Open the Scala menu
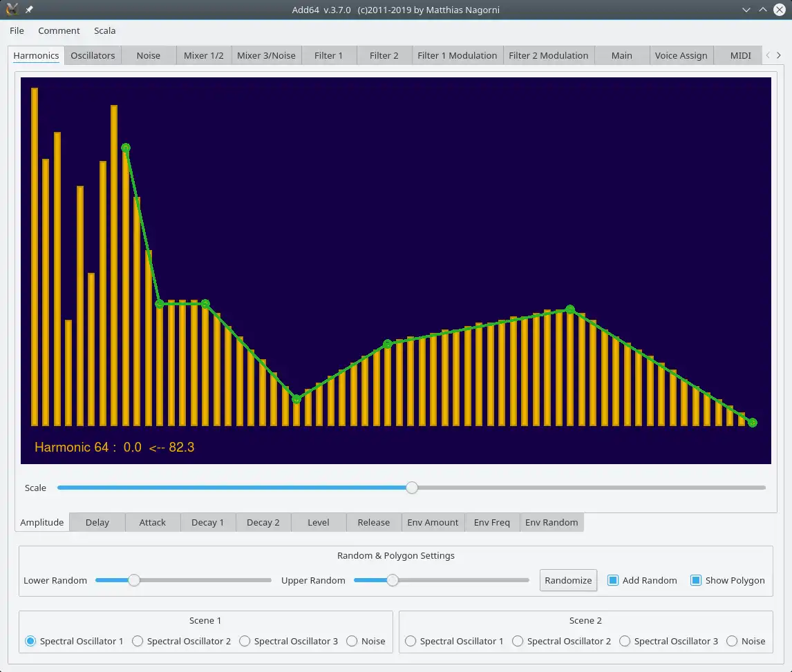792x672 pixels. coord(104,30)
